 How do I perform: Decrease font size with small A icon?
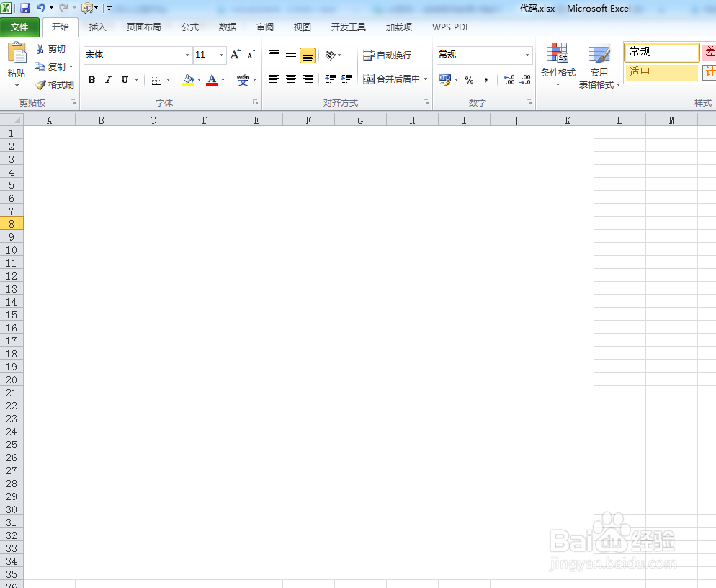coord(251,55)
